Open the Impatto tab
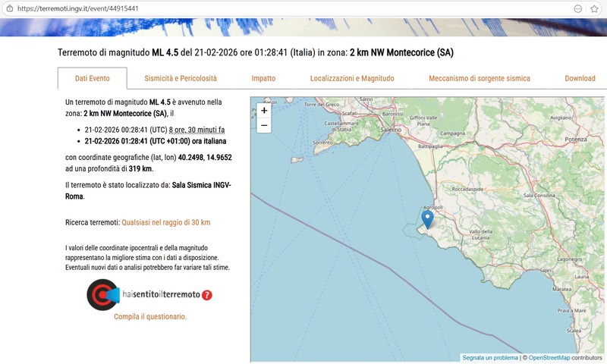 pyautogui.click(x=263, y=78)
